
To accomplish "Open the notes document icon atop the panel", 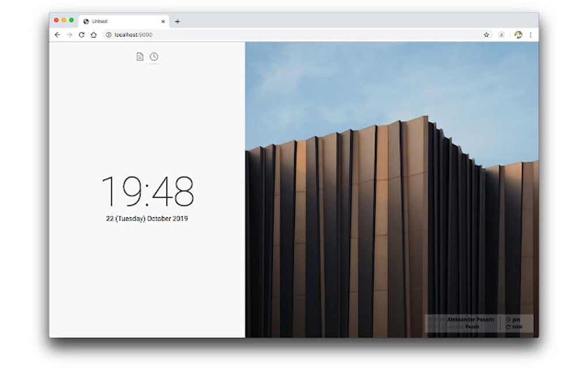I will click(140, 57).
